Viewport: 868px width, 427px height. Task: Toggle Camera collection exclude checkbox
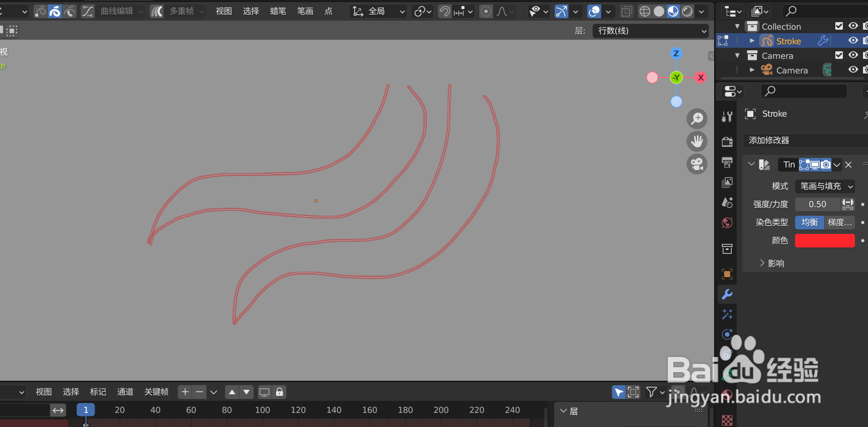click(839, 55)
